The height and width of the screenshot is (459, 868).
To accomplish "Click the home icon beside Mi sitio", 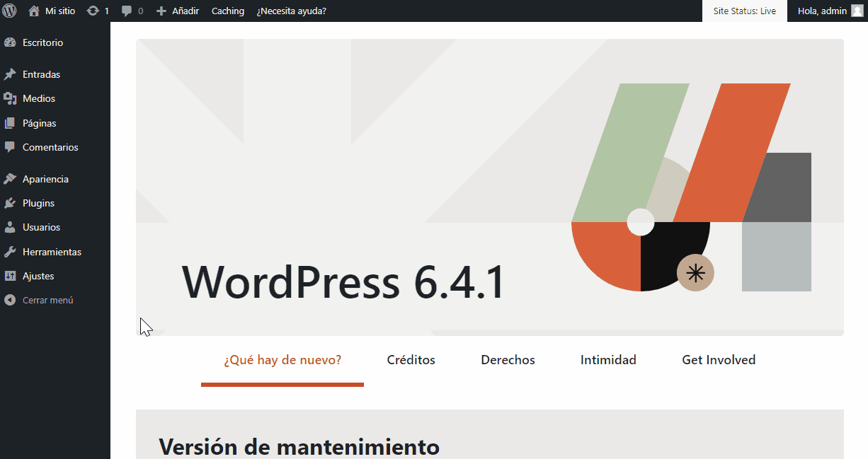I will [x=33, y=11].
